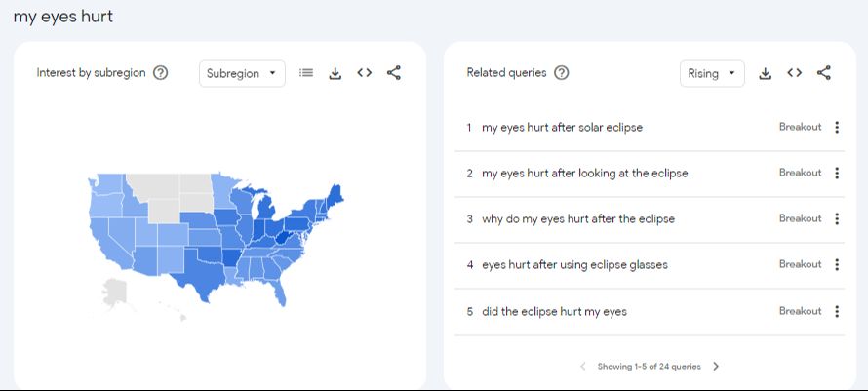The image size is (868, 391).
Task: Open 'my eyes hurt after looking at the eclipse'
Action: (584, 174)
